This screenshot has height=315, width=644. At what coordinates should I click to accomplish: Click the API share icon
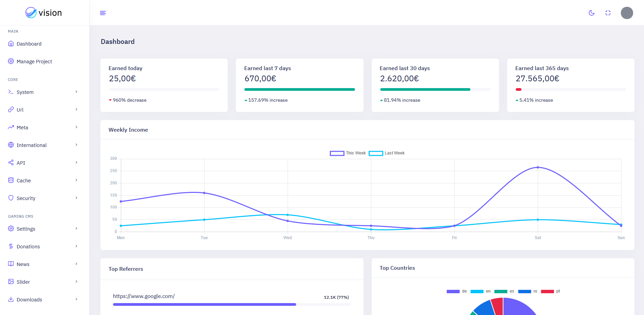pyautogui.click(x=11, y=163)
